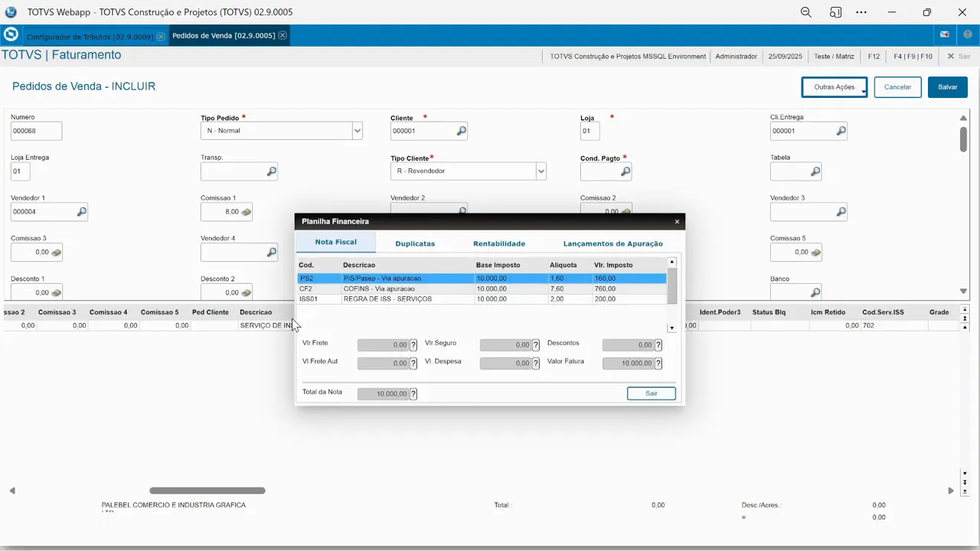Click calculator icon beside Comissao 1

click(x=247, y=212)
